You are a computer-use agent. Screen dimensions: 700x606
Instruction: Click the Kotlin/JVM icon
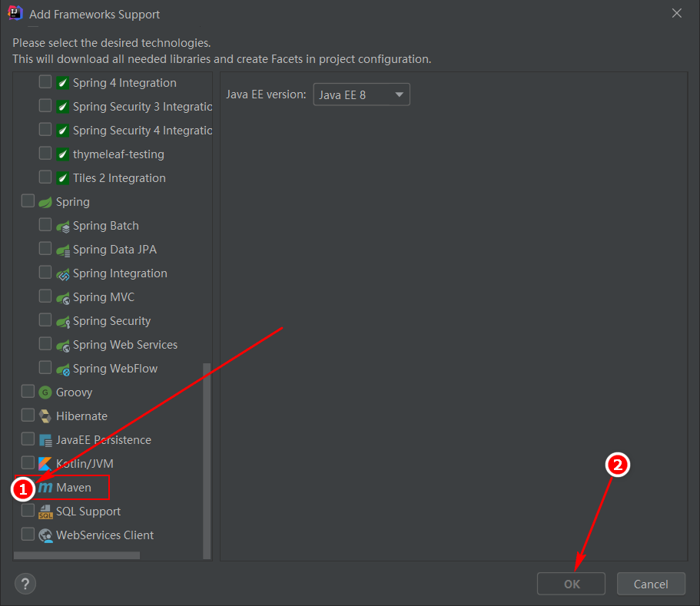[45, 464]
